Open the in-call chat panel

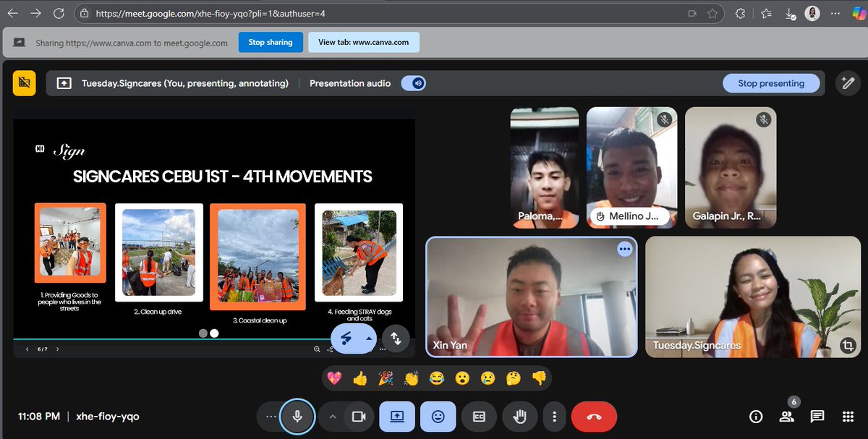click(x=817, y=417)
